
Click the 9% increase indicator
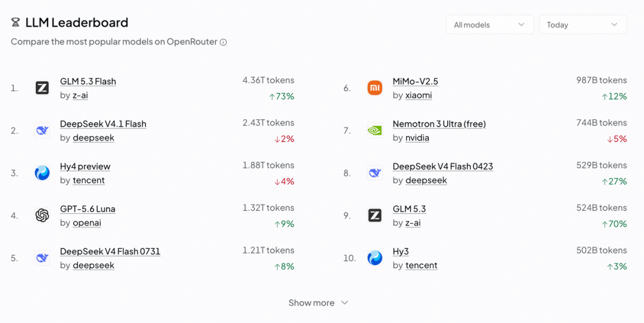284,224
